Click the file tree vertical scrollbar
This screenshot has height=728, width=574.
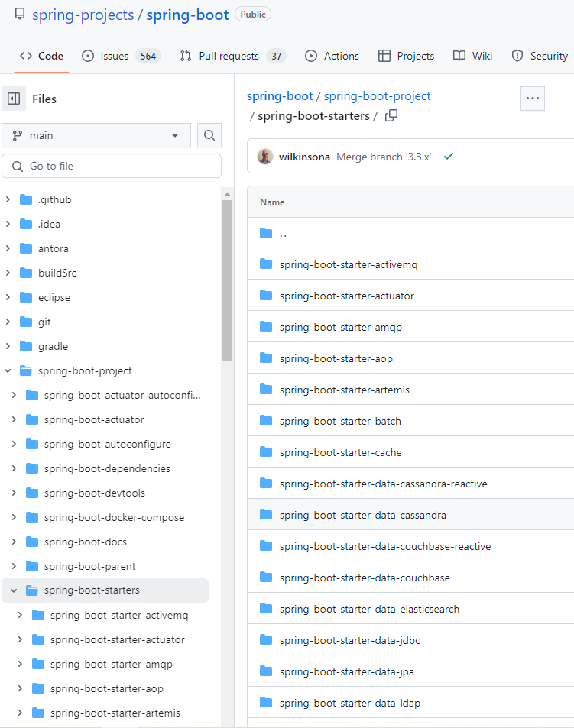pyautogui.click(x=227, y=280)
